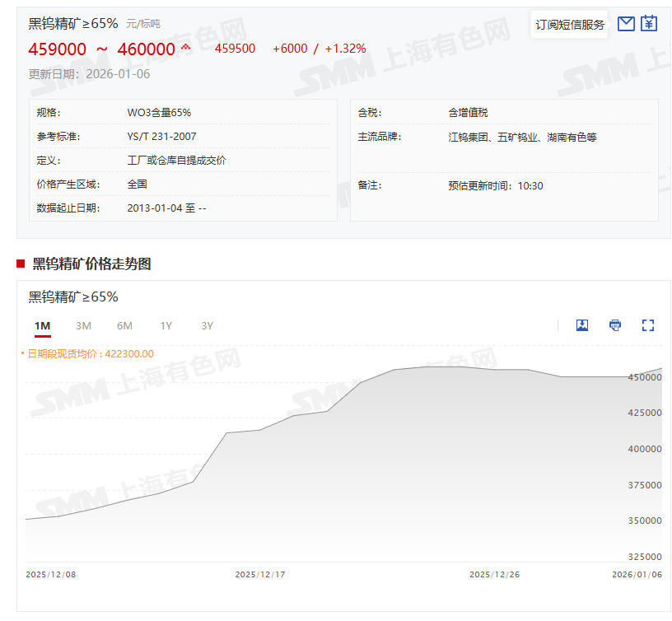The height and width of the screenshot is (621, 672).
Task: Click the 2025/12/17 date axis label
Action: 260,575
